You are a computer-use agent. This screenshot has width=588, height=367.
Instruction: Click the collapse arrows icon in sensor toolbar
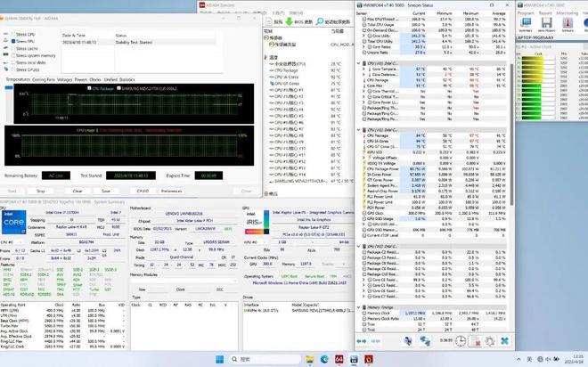click(375, 341)
